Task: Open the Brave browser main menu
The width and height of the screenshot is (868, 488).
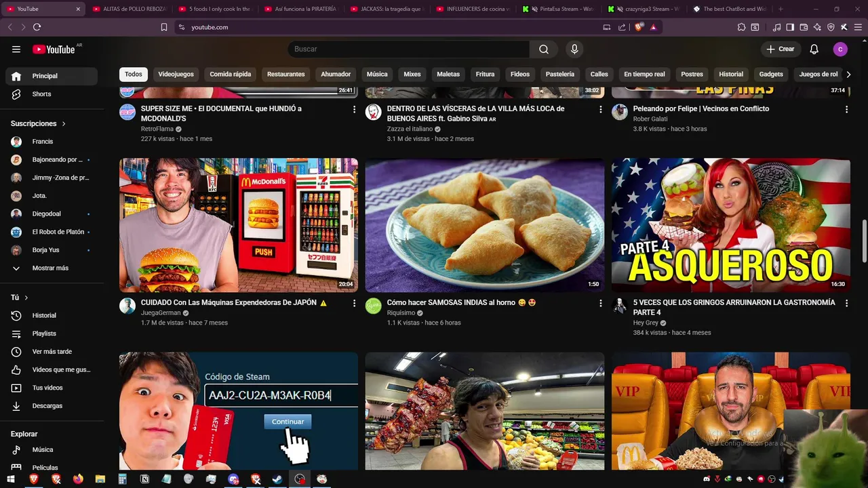Action: pos(857,27)
